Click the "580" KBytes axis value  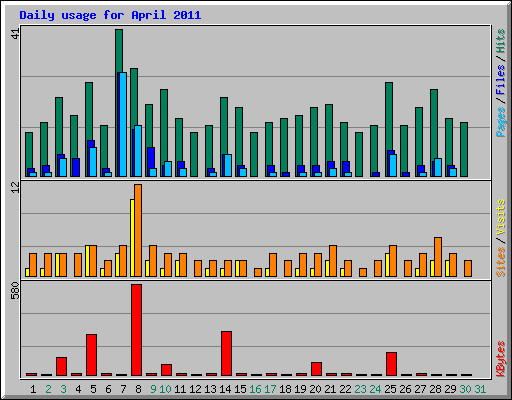click(x=15, y=290)
